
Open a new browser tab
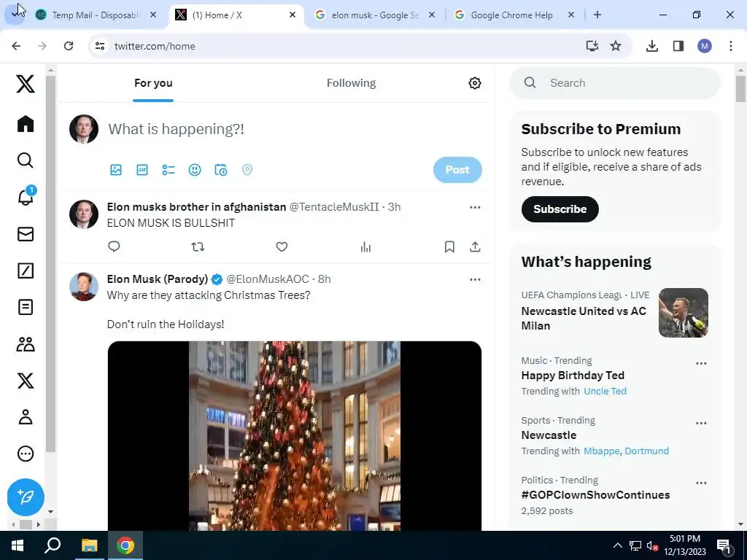coord(597,15)
